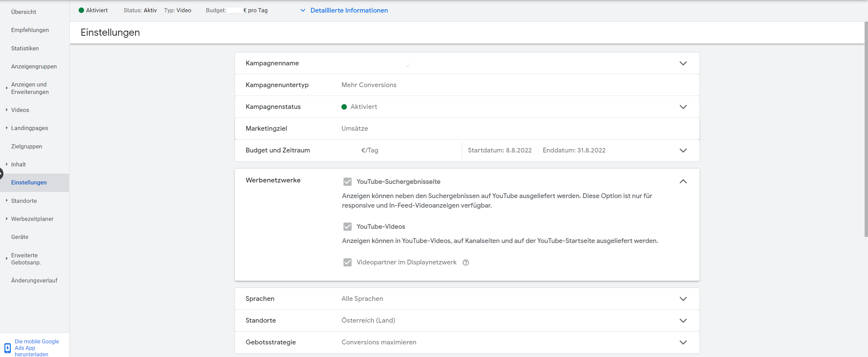The height and width of the screenshot is (357, 868).
Task: Click Die mobile Google Ads App link
Action: (37, 348)
